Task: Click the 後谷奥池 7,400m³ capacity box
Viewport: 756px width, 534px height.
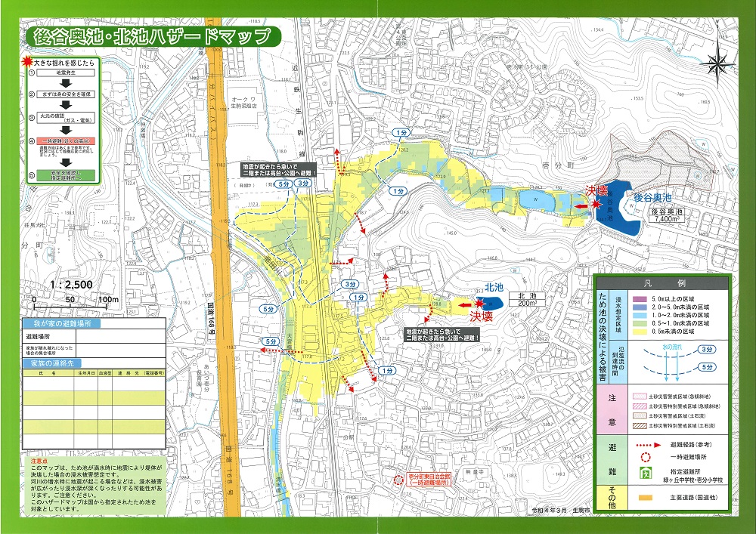Action: 668,215
